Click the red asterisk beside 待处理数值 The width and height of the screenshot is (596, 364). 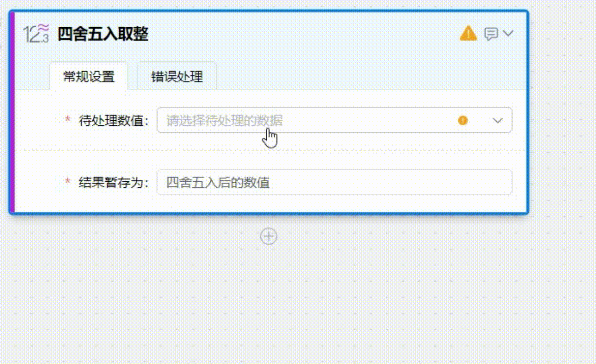[x=68, y=119]
